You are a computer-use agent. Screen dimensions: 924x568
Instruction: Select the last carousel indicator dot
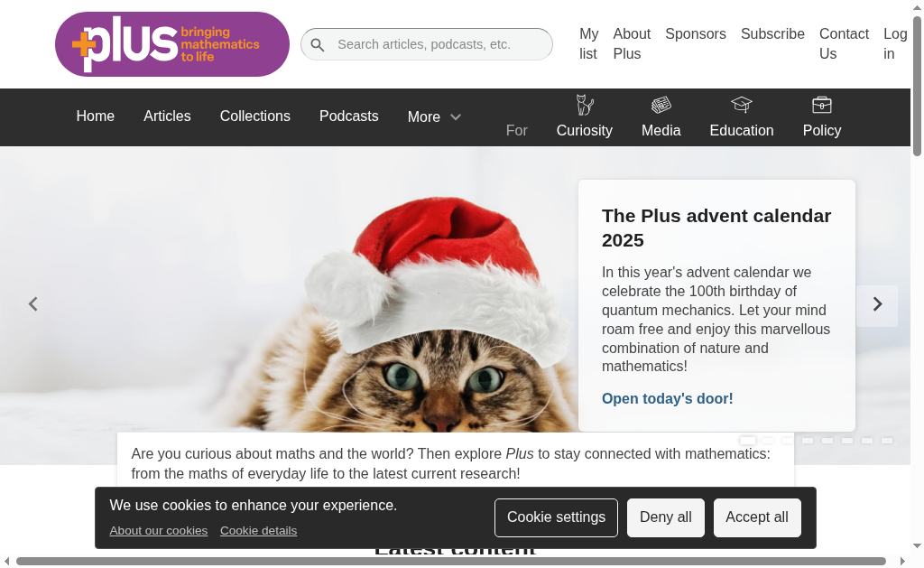tap(887, 441)
